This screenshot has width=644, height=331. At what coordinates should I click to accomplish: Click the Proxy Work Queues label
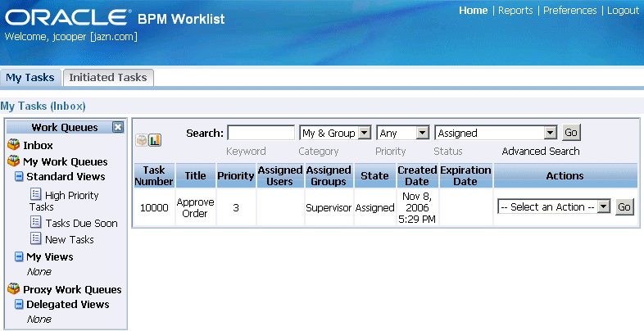[x=72, y=289]
